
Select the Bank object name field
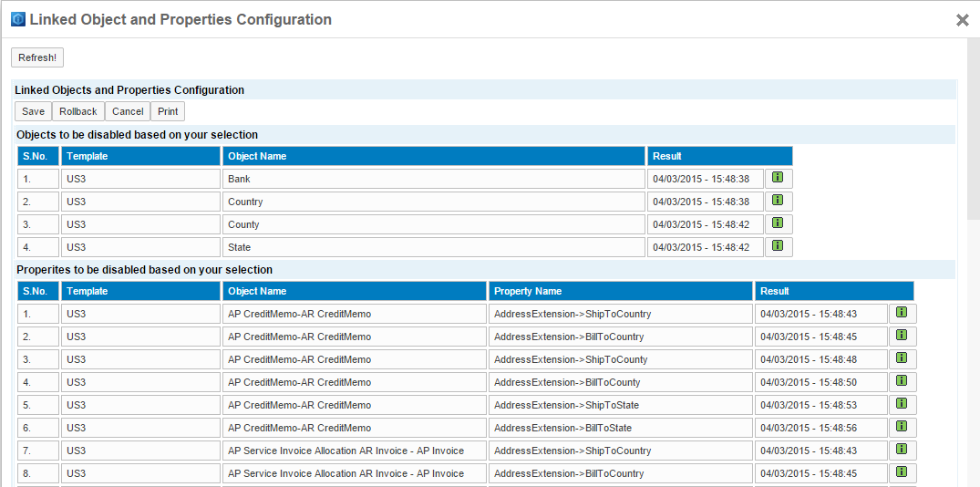point(433,179)
